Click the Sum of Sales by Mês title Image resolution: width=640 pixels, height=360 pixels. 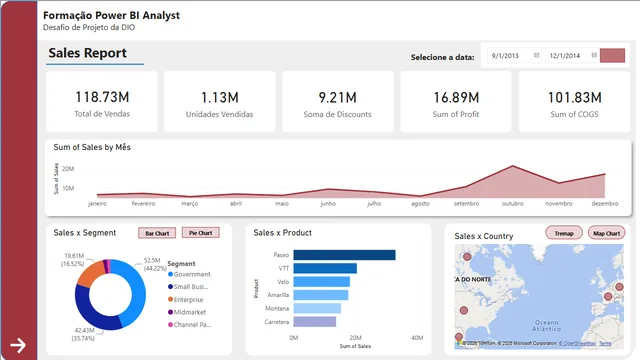pos(92,147)
